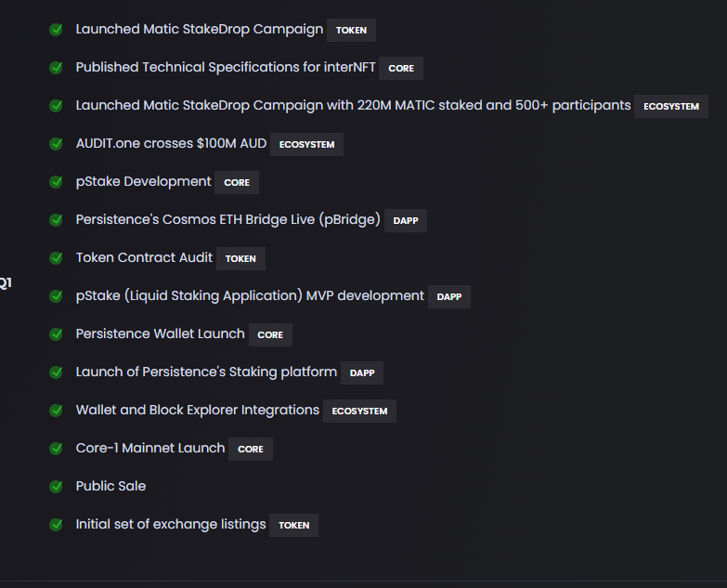Click the check icon for AUDIT.one milestone
Viewport: 727px width, 588px height.
pyautogui.click(x=57, y=144)
